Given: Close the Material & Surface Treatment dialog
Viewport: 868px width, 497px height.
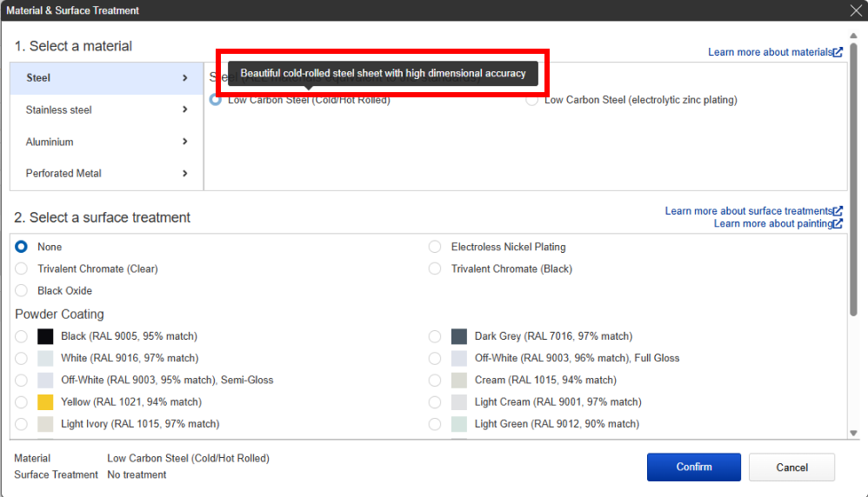Looking at the screenshot, I should [856, 10].
